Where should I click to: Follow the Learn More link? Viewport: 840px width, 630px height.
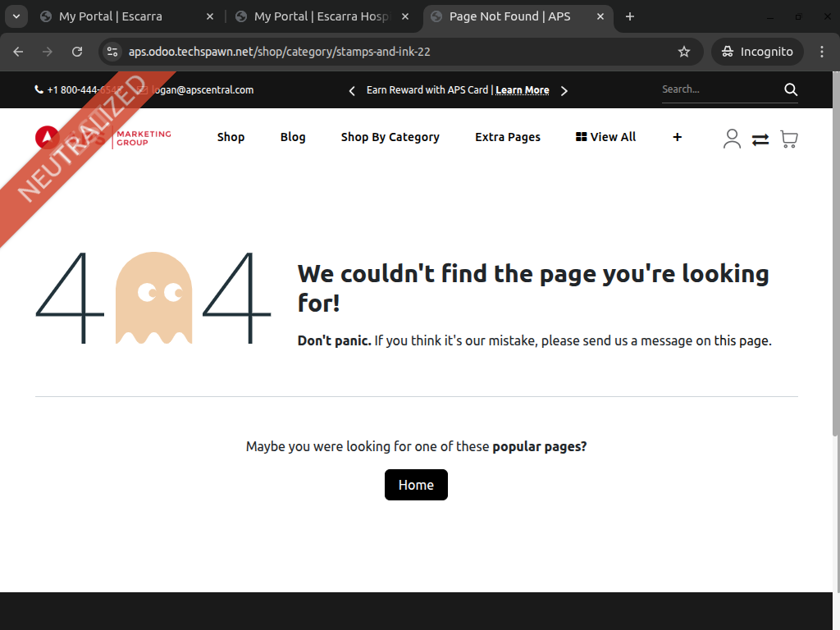(522, 90)
